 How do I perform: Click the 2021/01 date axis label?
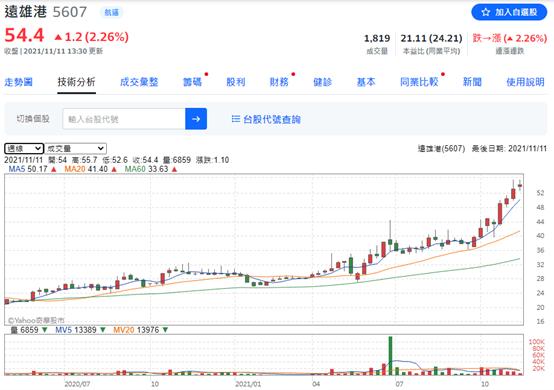point(248,384)
